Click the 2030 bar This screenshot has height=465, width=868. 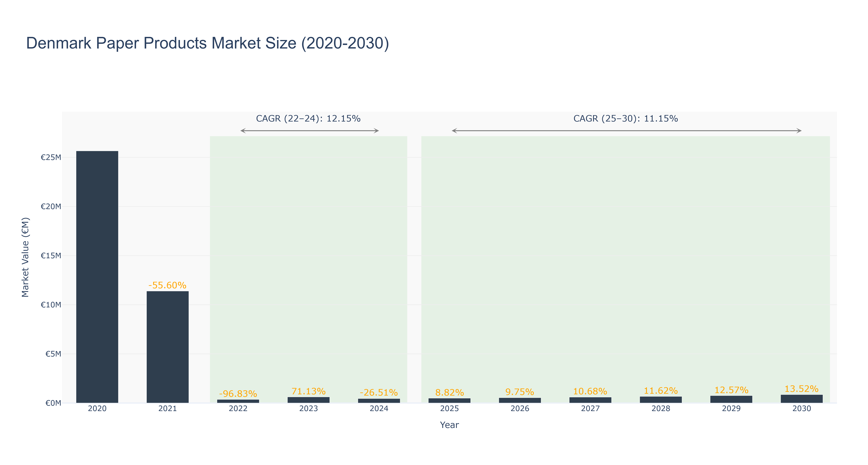pyautogui.click(x=802, y=399)
